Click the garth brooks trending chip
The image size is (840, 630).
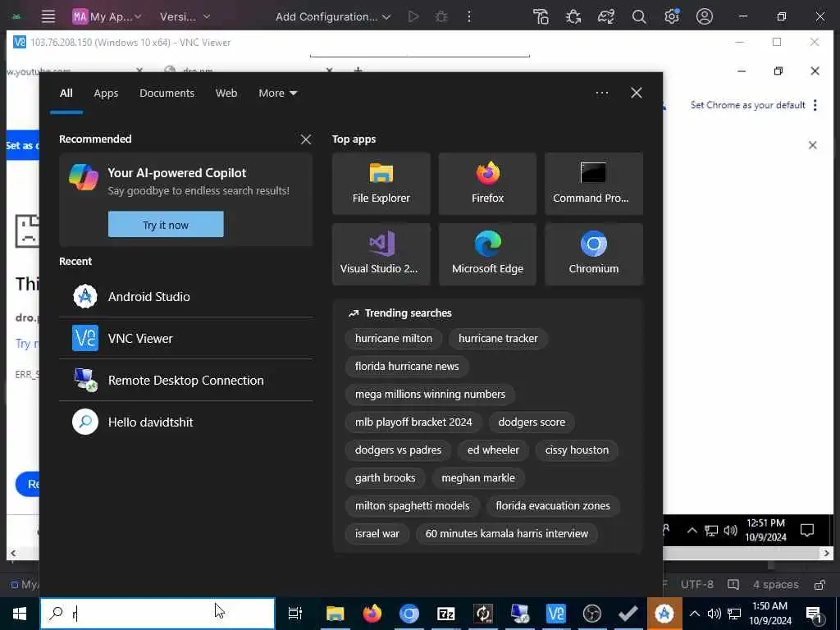[385, 478]
